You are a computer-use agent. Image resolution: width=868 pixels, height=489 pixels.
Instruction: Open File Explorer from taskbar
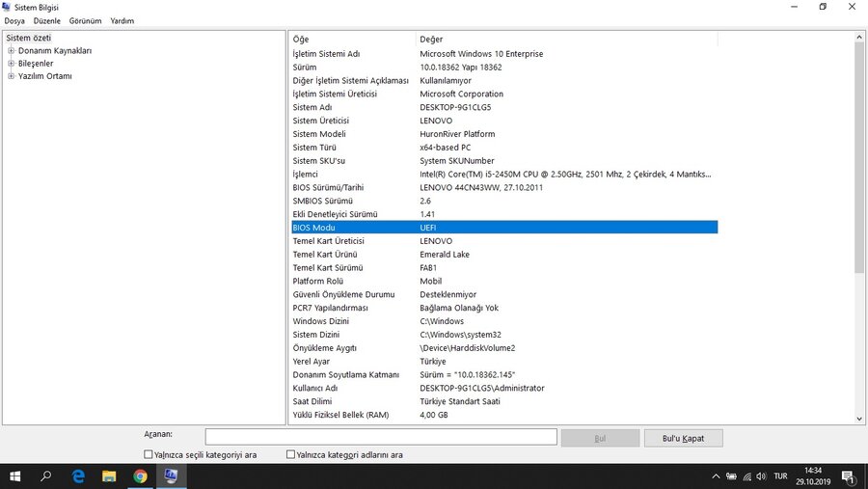109,476
